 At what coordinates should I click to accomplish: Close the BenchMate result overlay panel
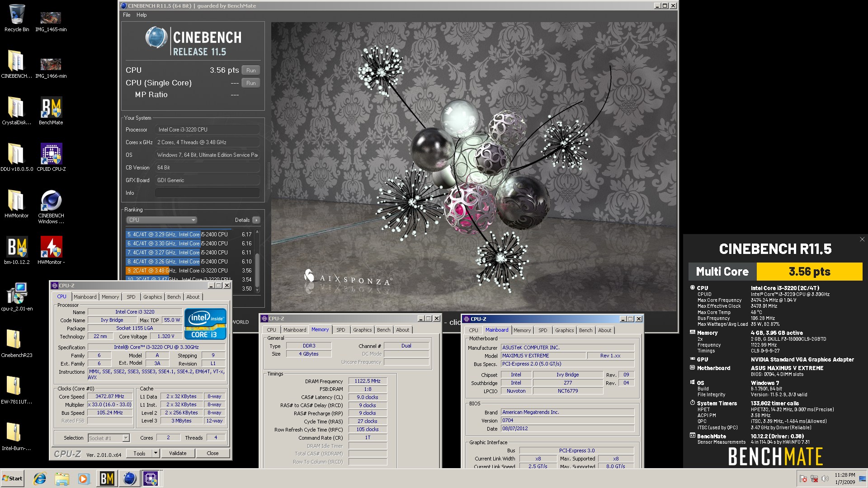point(862,239)
